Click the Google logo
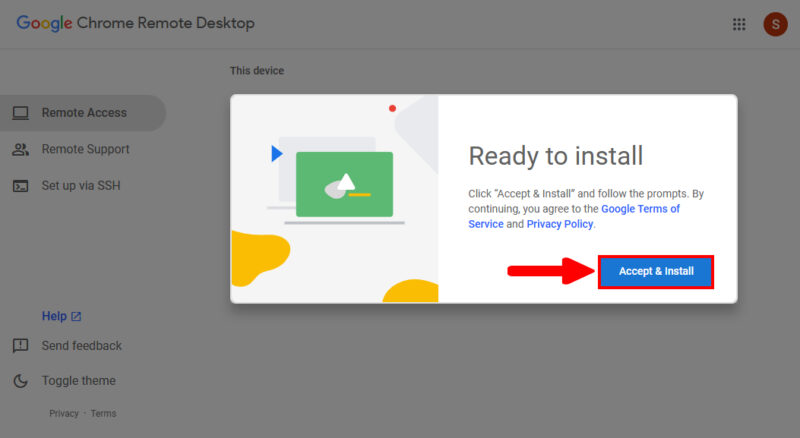The width and height of the screenshot is (800, 438). click(44, 23)
